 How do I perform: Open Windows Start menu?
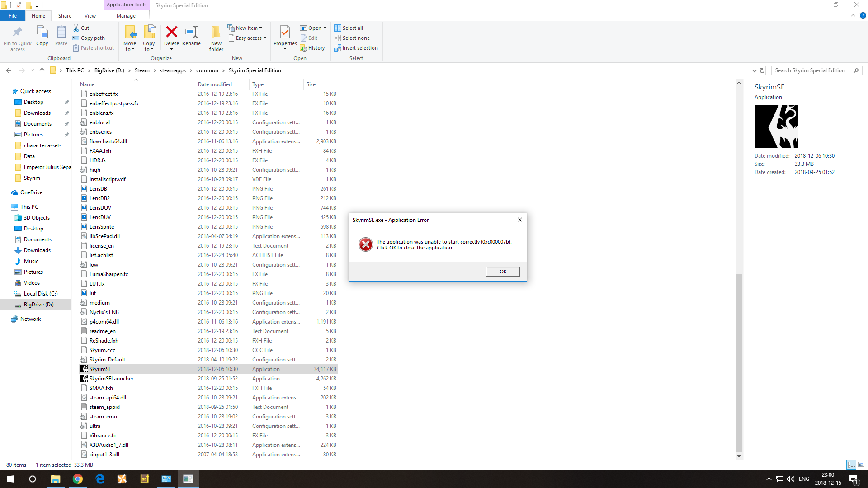click(x=11, y=479)
